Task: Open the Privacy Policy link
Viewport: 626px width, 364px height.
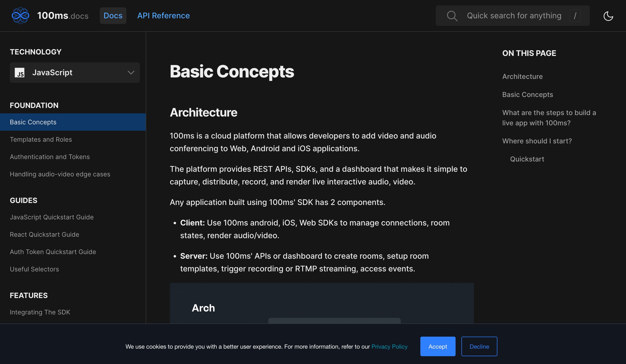Action: 389,346
